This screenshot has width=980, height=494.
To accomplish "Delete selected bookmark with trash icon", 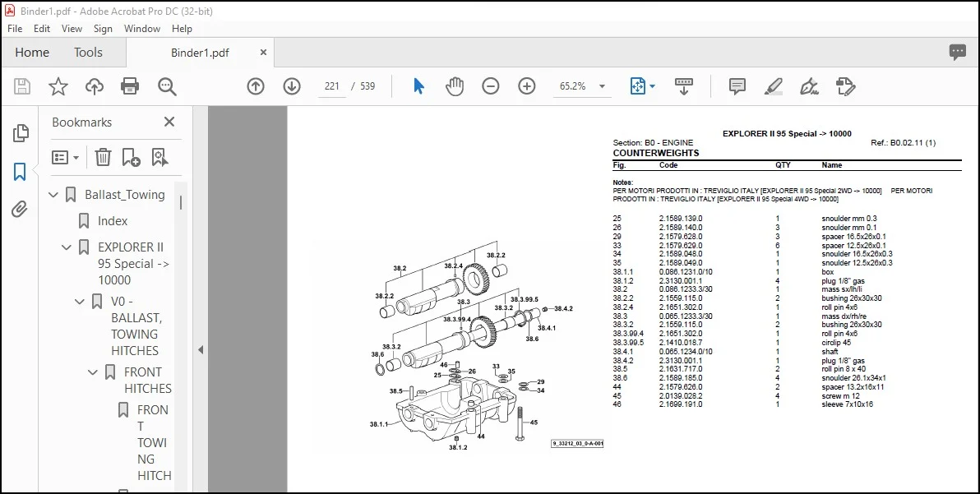I will pos(103,157).
